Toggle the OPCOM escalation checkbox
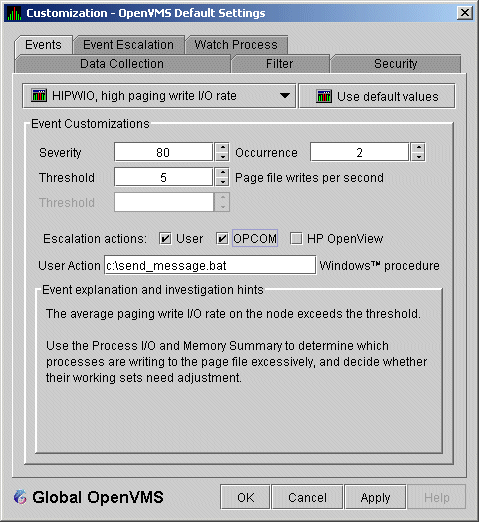Viewport: 479px width, 522px height. (222, 239)
